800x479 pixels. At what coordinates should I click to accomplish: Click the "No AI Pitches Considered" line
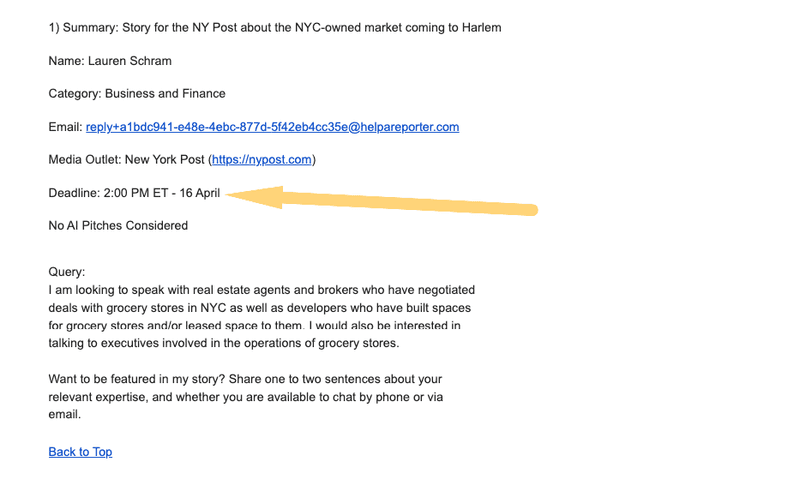point(118,226)
